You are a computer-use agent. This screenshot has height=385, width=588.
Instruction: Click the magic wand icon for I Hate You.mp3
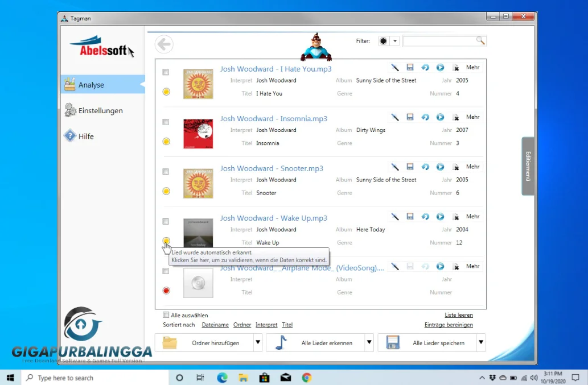click(395, 68)
